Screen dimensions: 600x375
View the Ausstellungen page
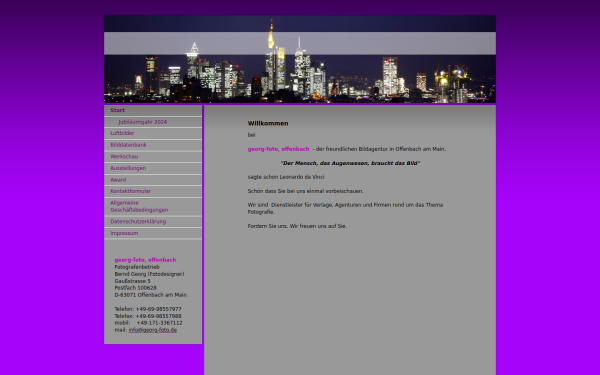[x=153, y=168]
